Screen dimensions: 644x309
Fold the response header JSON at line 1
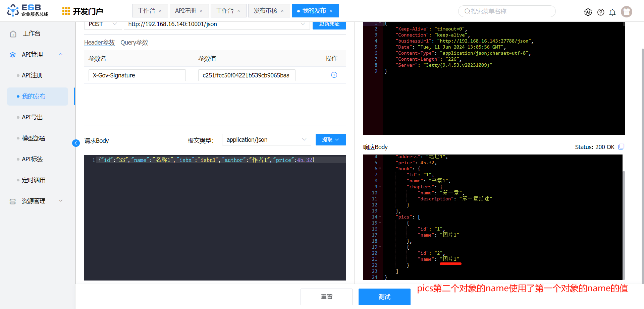(380, 23)
